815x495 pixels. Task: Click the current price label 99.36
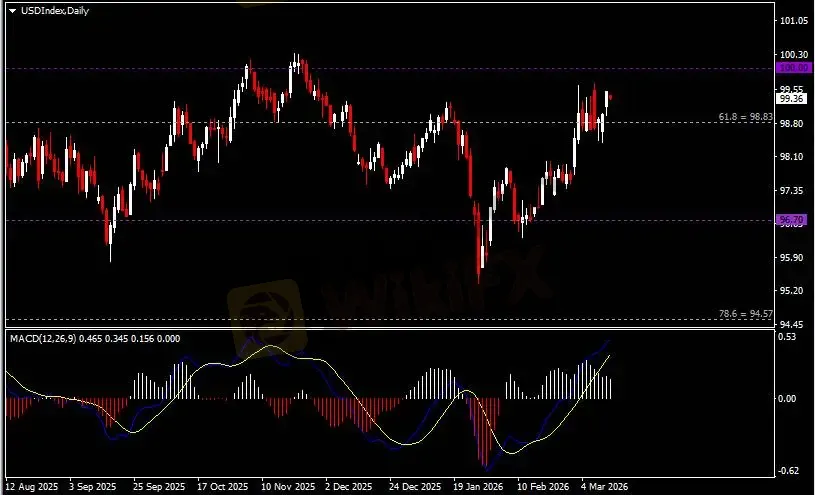point(792,99)
